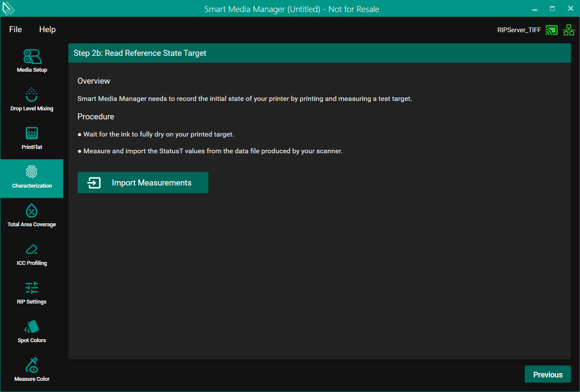Click the RIPServer_TIFF server label
The image size is (580, 392).
(519, 30)
